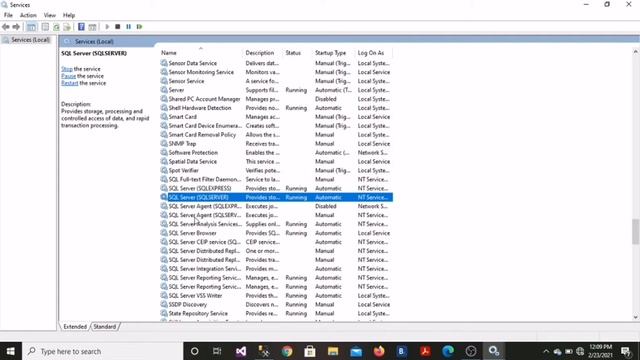Switch to the Standard tab
Image resolution: width=640 pixels, height=360 pixels.
point(104,327)
